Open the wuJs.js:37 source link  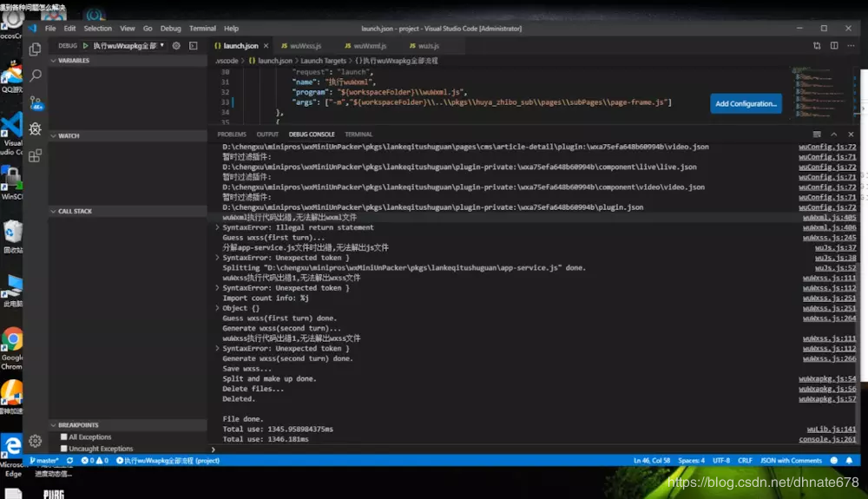(x=835, y=248)
